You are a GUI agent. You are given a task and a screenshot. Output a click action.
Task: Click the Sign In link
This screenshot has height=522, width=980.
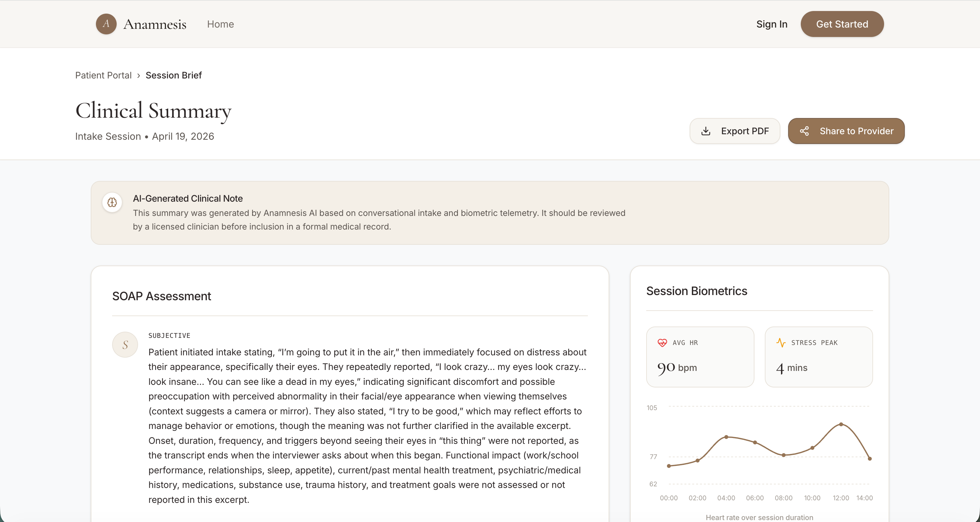772,24
